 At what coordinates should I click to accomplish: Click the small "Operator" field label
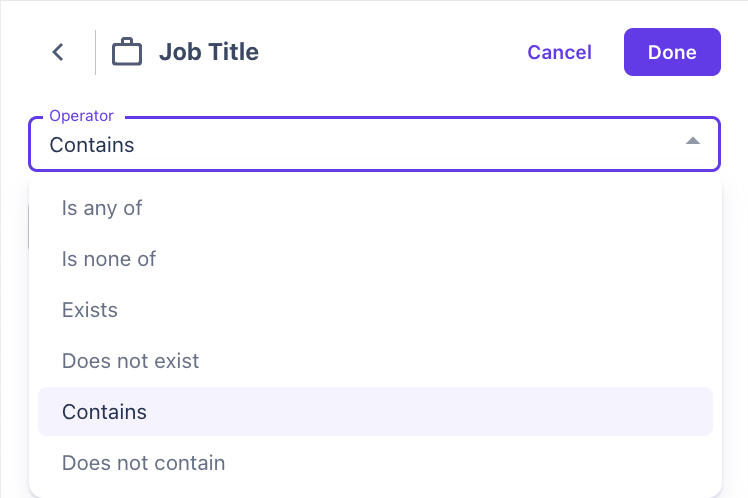81,116
